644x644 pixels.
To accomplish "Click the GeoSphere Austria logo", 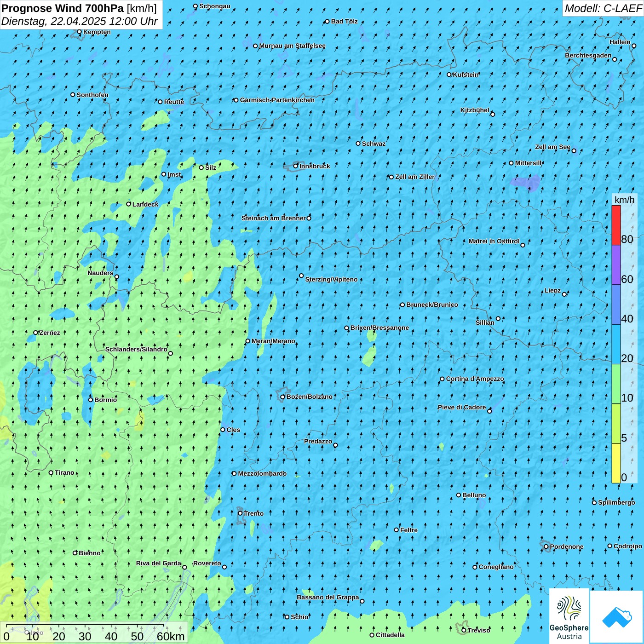I will coord(569,617).
